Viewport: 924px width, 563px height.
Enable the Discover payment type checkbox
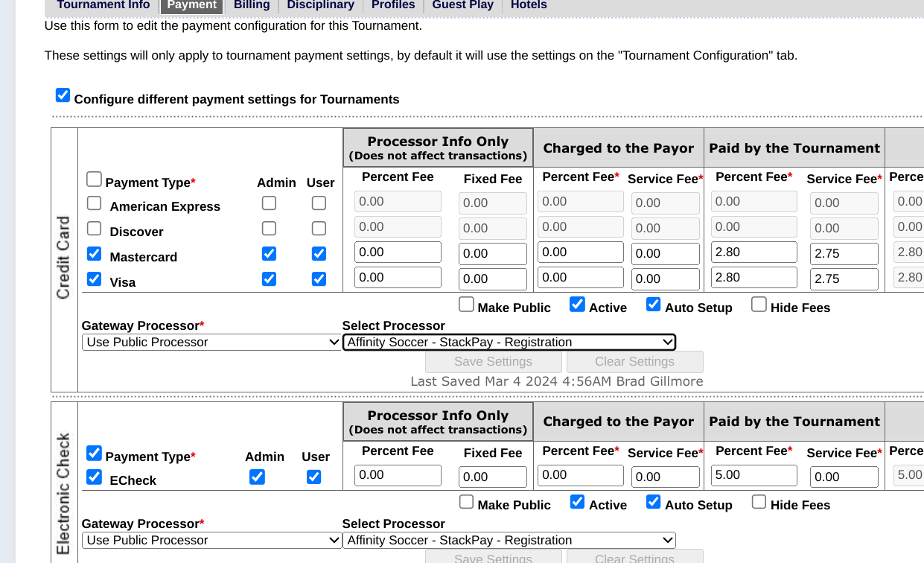pyautogui.click(x=95, y=229)
